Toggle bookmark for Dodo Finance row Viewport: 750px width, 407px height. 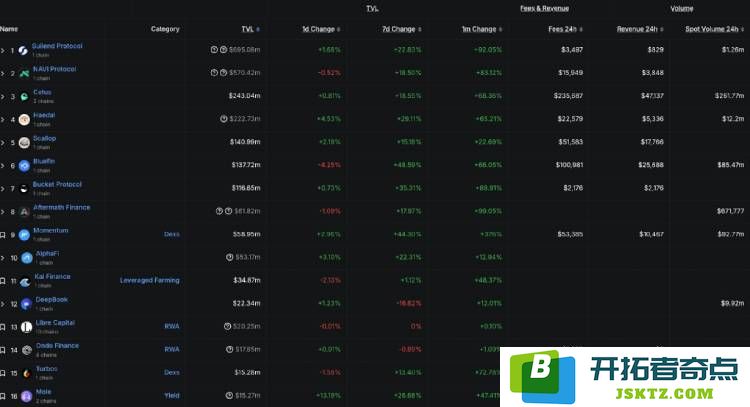[x=3, y=350]
